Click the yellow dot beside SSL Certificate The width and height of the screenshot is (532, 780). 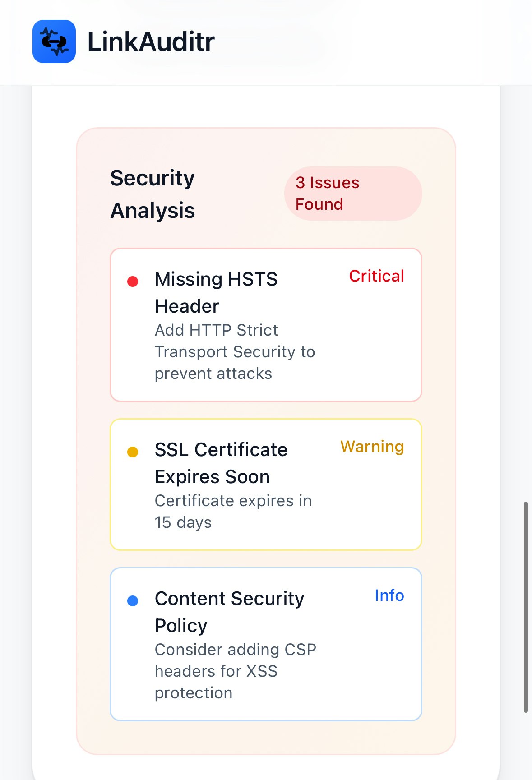(133, 452)
